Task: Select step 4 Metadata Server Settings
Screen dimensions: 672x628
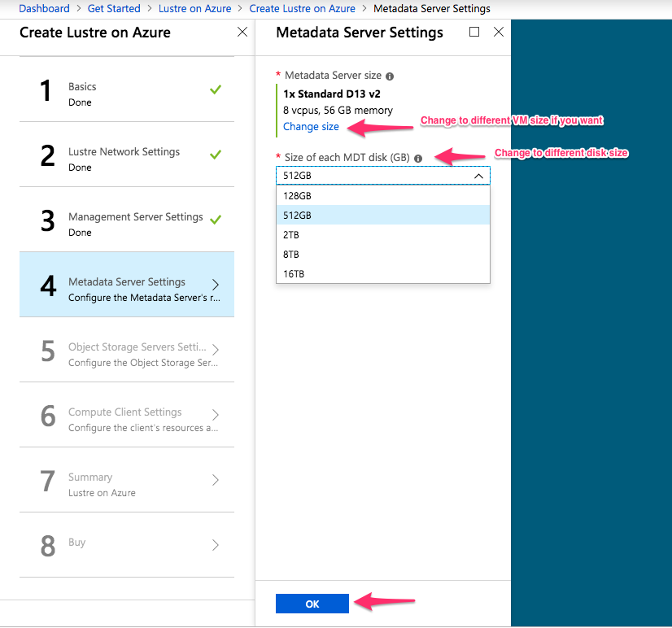Action: click(x=127, y=285)
